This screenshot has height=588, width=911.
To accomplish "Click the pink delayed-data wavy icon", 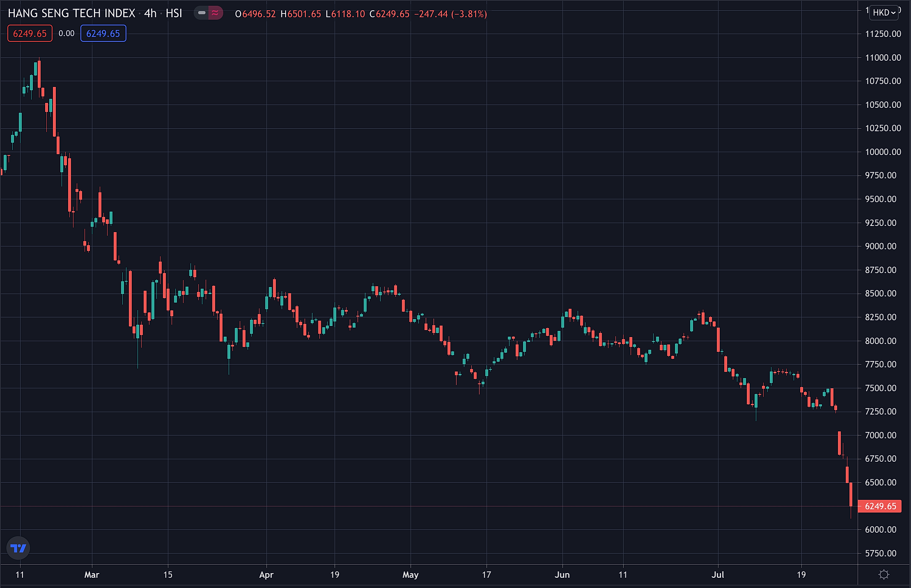I will (x=215, y=13).
